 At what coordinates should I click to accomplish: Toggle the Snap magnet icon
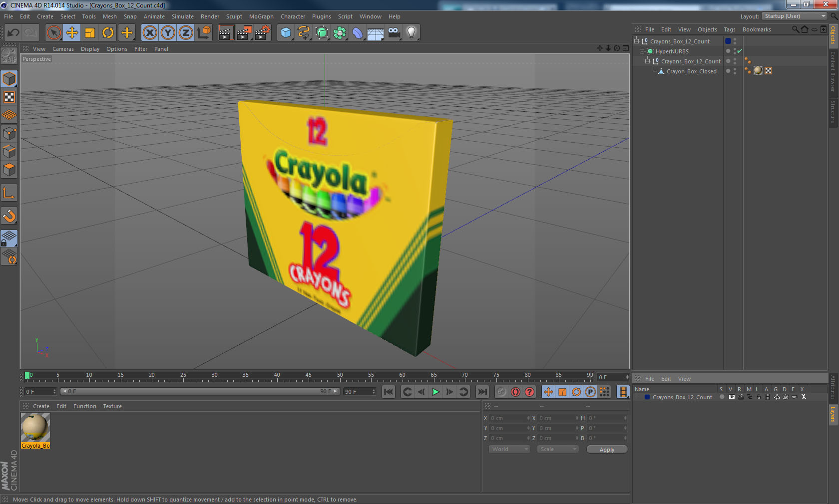coord(9,216)
